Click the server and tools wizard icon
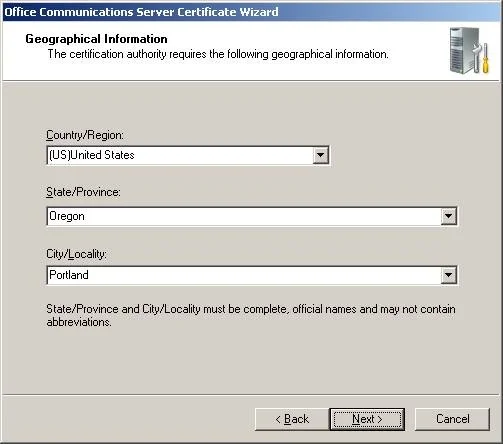The width and height of the screenshot is (503, 444). [469, 51]
